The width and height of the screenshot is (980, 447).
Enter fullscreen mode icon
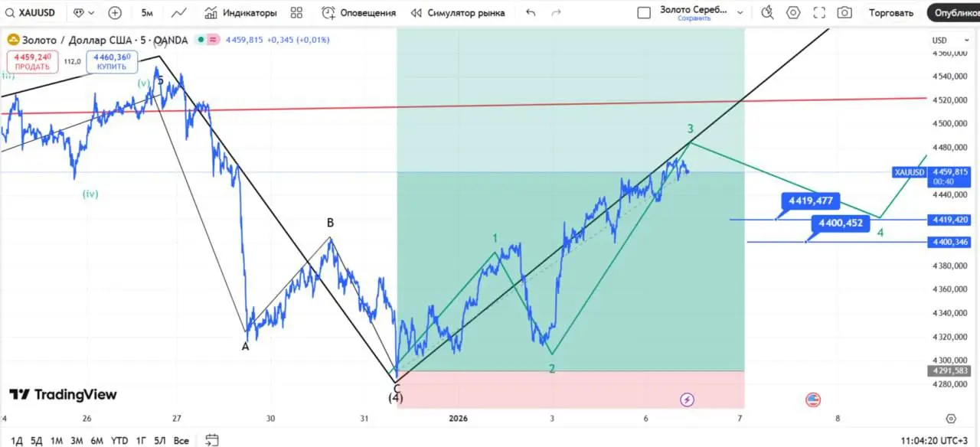click(818, 12)
